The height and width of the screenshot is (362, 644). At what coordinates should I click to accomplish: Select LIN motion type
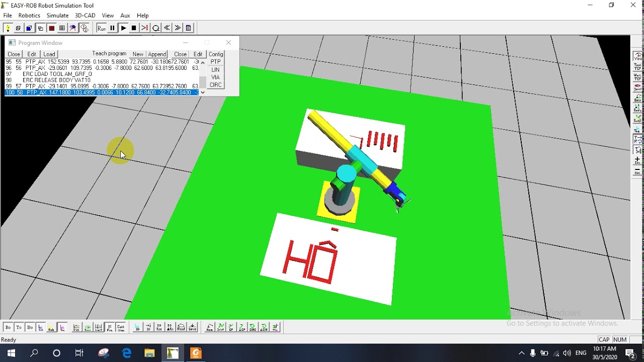(x=215, y=70)
